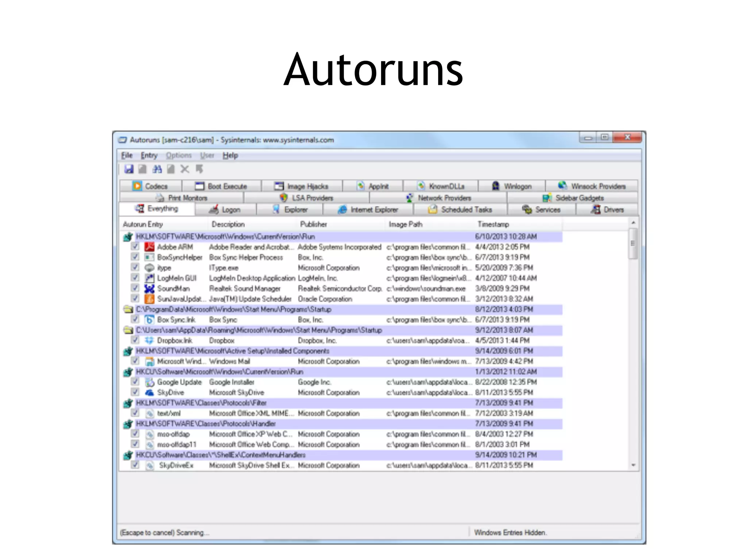Click the SoundMan entry icon
This screenshot has height=560, width=747.
point(150,288)
